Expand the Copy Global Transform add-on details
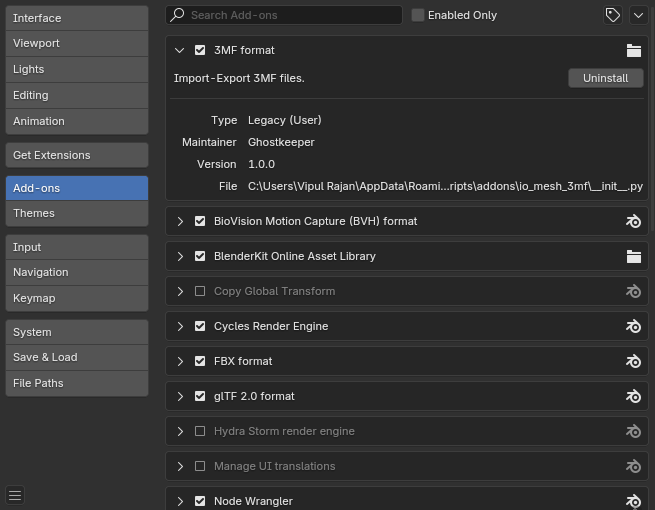 (180, 291)
